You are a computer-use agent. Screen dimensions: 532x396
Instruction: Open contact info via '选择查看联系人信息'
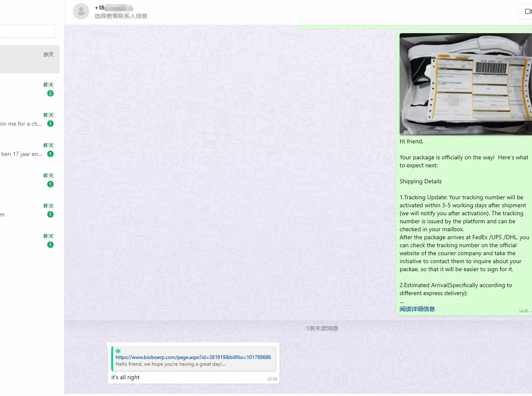coord(121,16)
